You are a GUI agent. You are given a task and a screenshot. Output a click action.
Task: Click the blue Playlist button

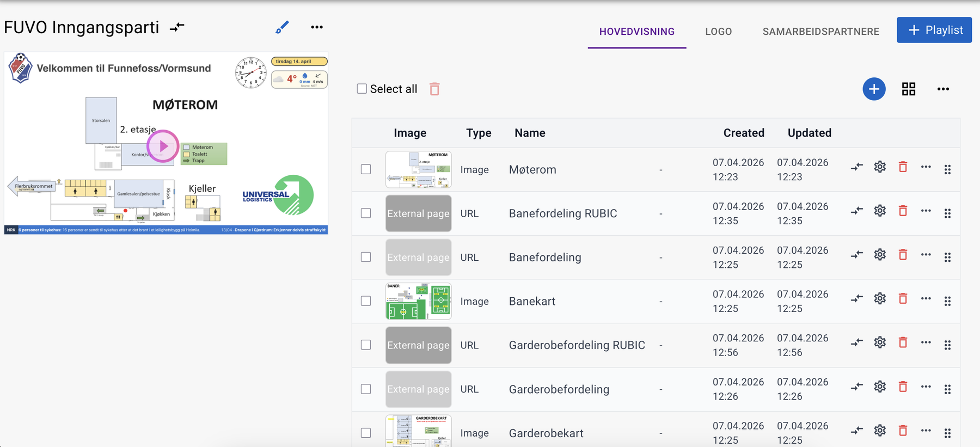934,30
